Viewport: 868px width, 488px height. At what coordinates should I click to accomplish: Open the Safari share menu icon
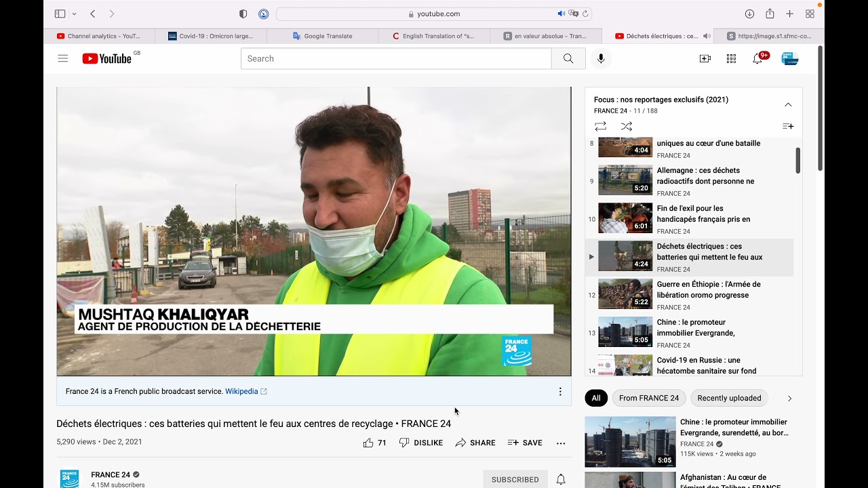click(x=770, y=14)
